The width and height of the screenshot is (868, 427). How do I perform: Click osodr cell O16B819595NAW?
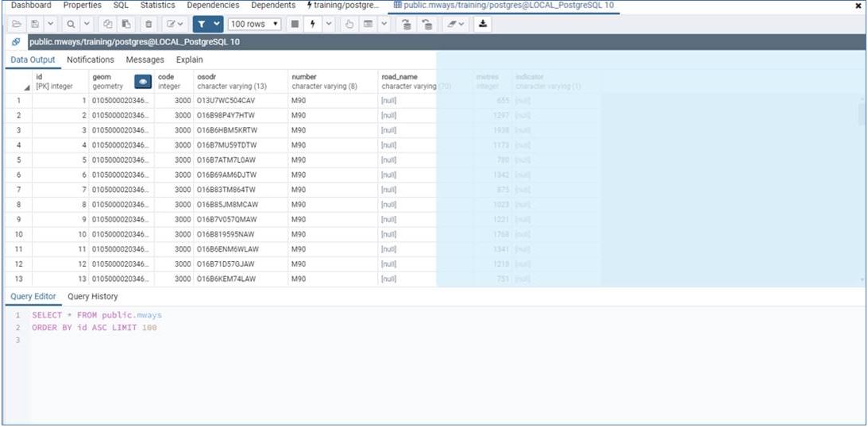click(241, 234)
